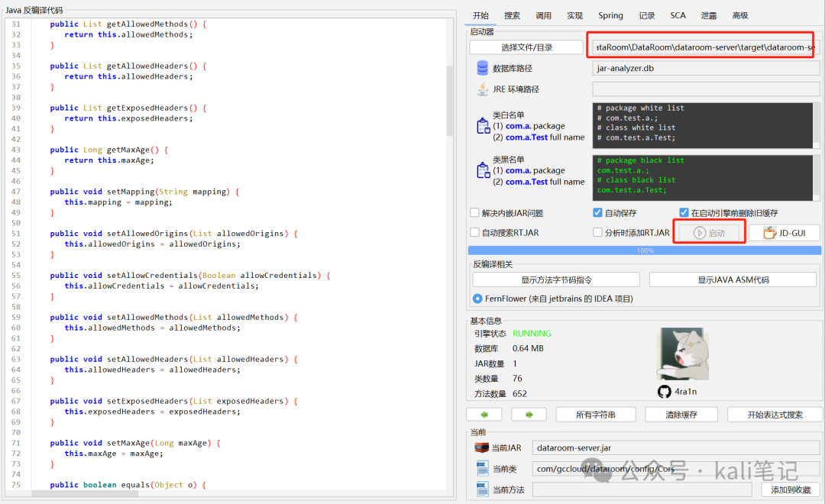Toggle delete old cache before engine start
Viewport: 825px width, 504px height.
coord(684,212)
